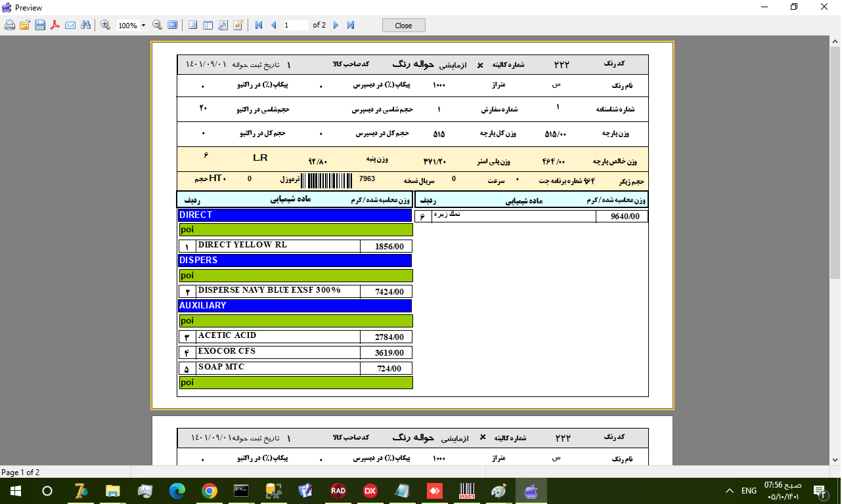Viewport: 842px width, 504px height.
Task: Send report by email envelope icon
Action: 70,25
